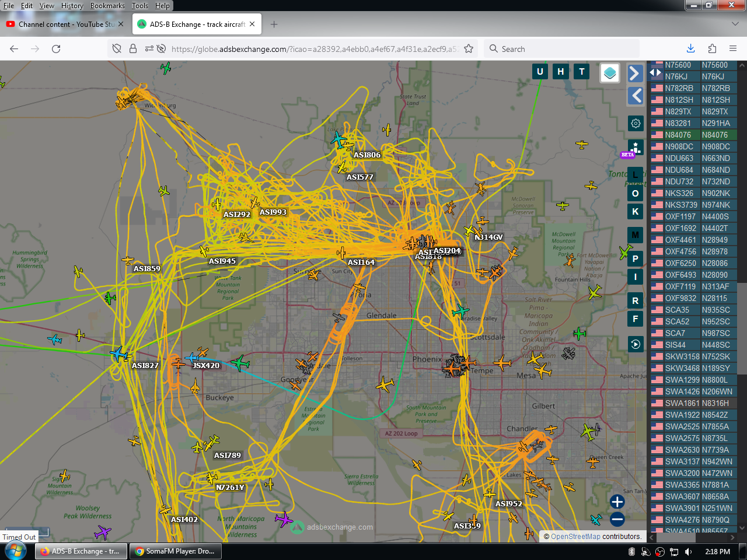Expand sidebar with right chevron button

(x=636, y=73)
